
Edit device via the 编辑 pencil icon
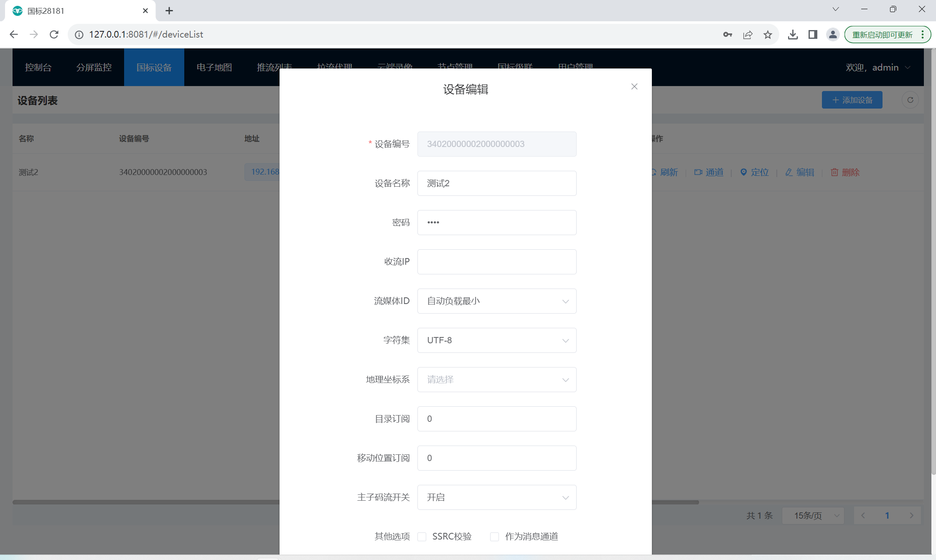coord(789,172)
